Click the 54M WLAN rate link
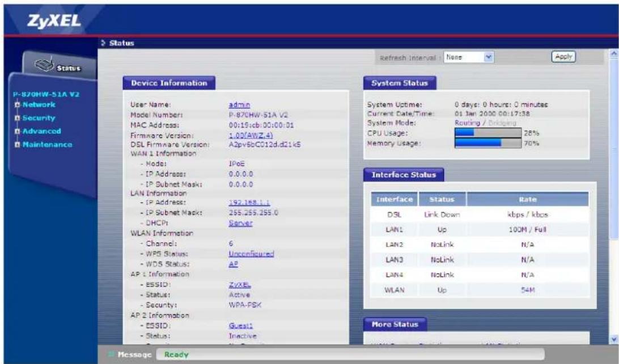This screenshot has height=364, width=619. point(528,290)
